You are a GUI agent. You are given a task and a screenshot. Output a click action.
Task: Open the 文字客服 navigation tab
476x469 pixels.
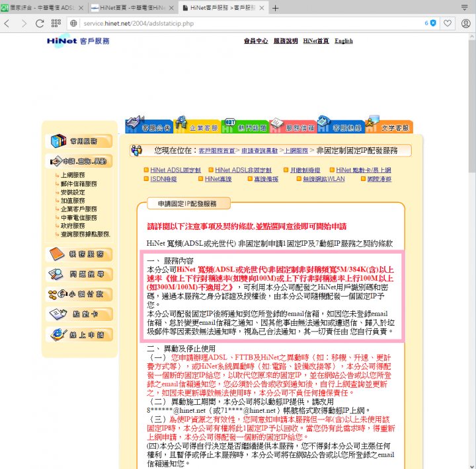(389, 125)
